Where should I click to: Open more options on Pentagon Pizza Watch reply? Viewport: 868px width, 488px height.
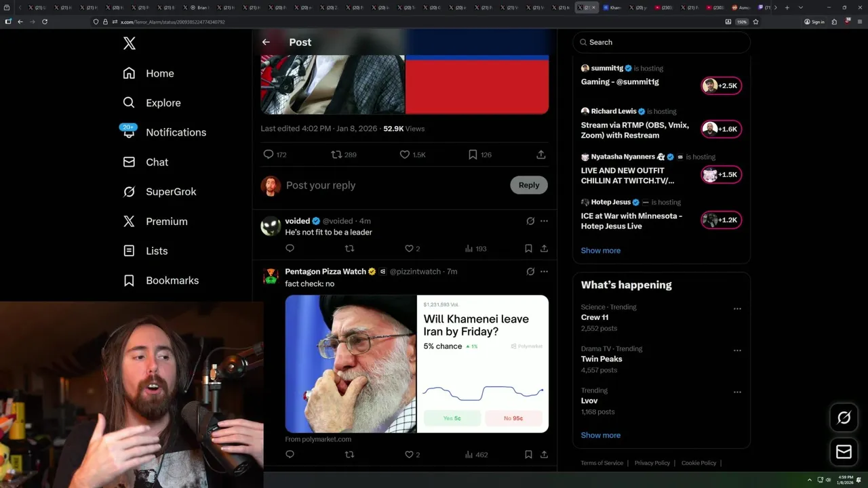(x=544, y=271)
